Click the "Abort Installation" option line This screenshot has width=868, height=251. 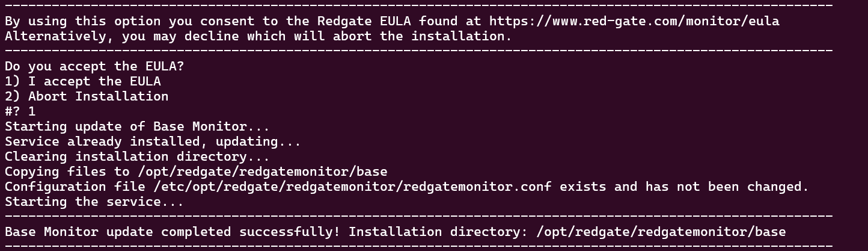(x=87, y=96)
